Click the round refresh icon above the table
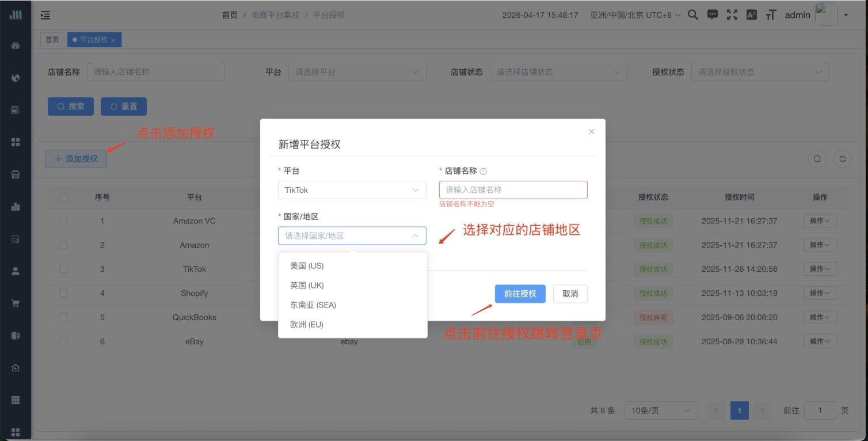 coord(843,159)
